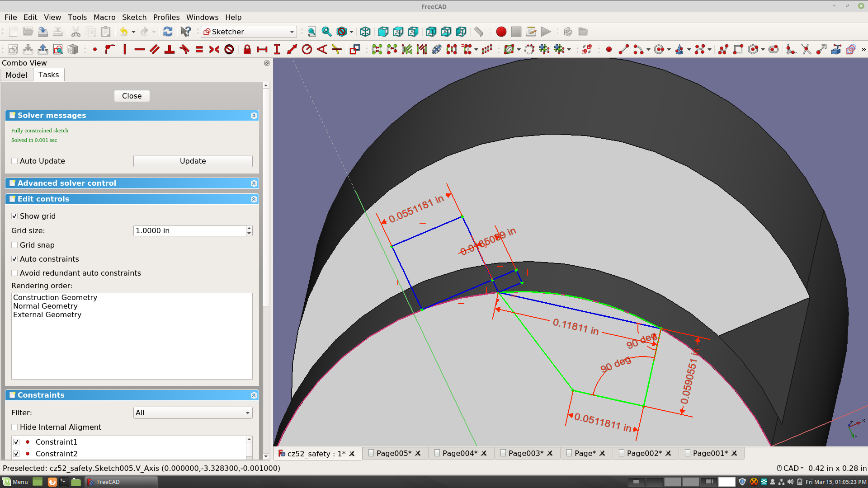Click the macro record red button
Viewport: 868px width, 488px height.
point(501,32)
